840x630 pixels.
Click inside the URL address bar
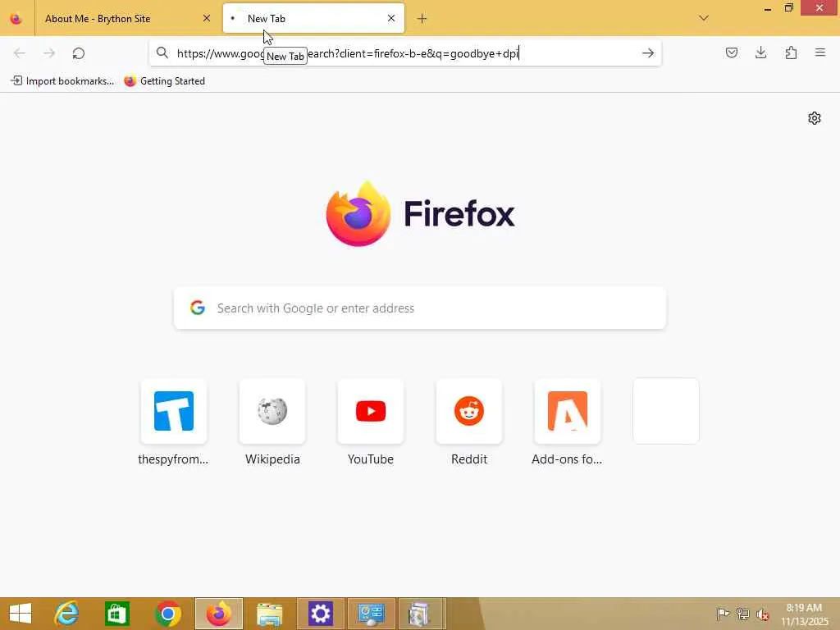pyautogui.click(x=405, y=53)
